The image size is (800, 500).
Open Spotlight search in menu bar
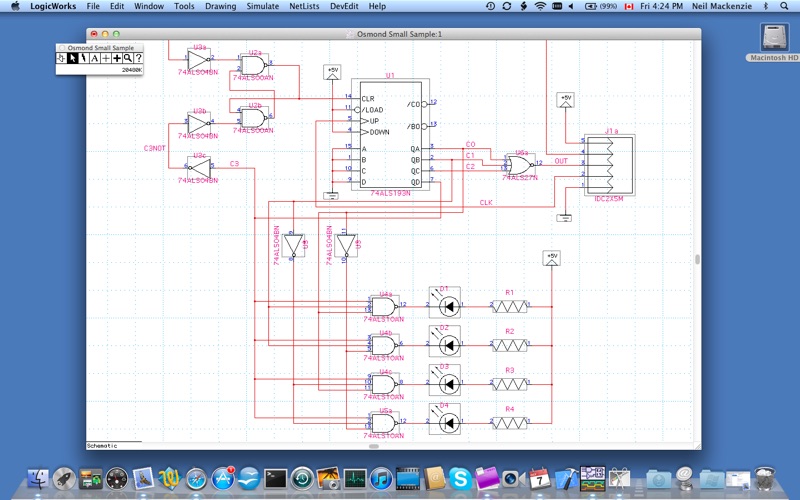784,6
